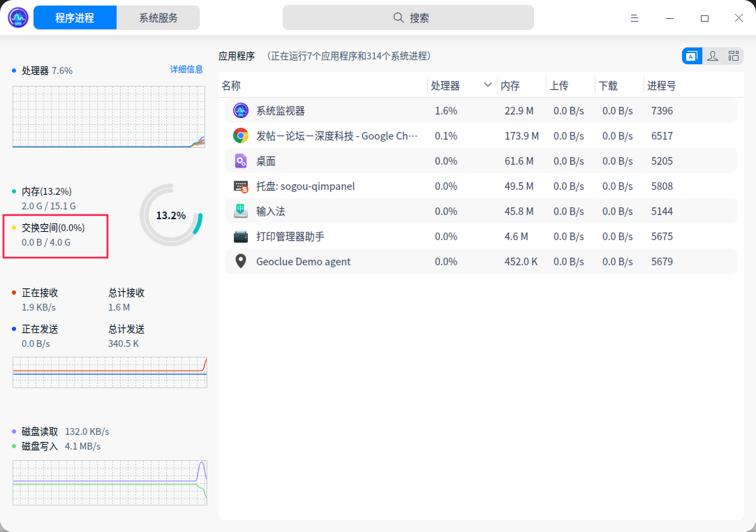
Task: Click the Geoclue Demo agent pin icon
Action: pyautogui.click(x=241, y=261)
